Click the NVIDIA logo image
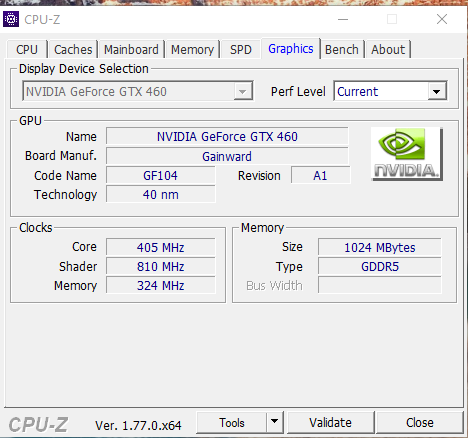The width and height of the screenshot is (468, 438). 407,154
